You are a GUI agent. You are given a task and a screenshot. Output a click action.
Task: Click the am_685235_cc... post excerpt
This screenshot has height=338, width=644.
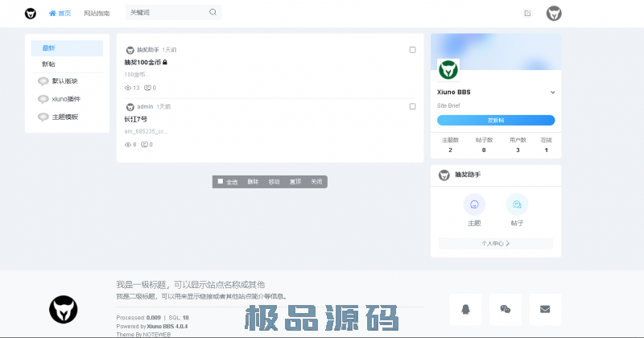[x=146, y=131]
